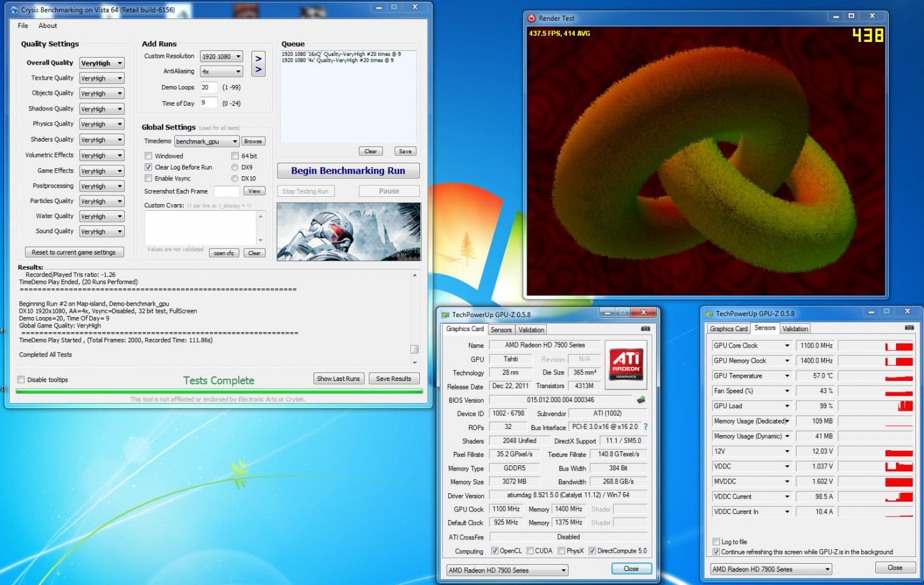Viewport: 924px width, 585px height.
Task: Click Screenshot Each Frame input field
Action: coord(227,191)
